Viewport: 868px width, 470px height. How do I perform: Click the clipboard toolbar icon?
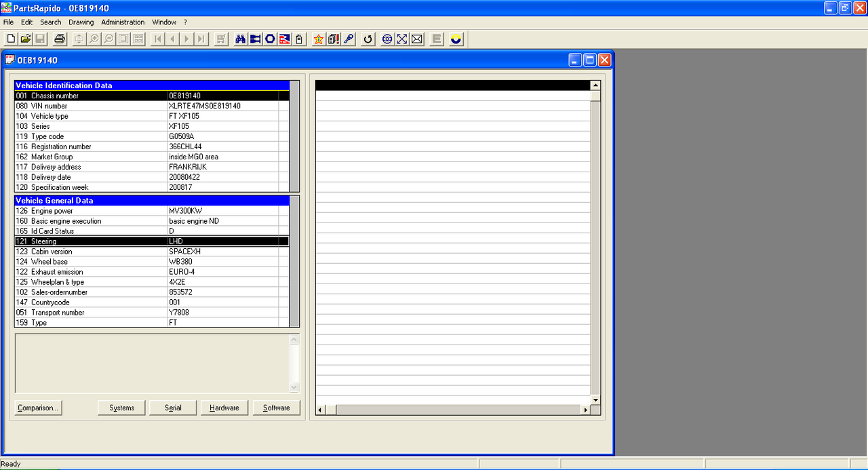(x=299, y=39)
